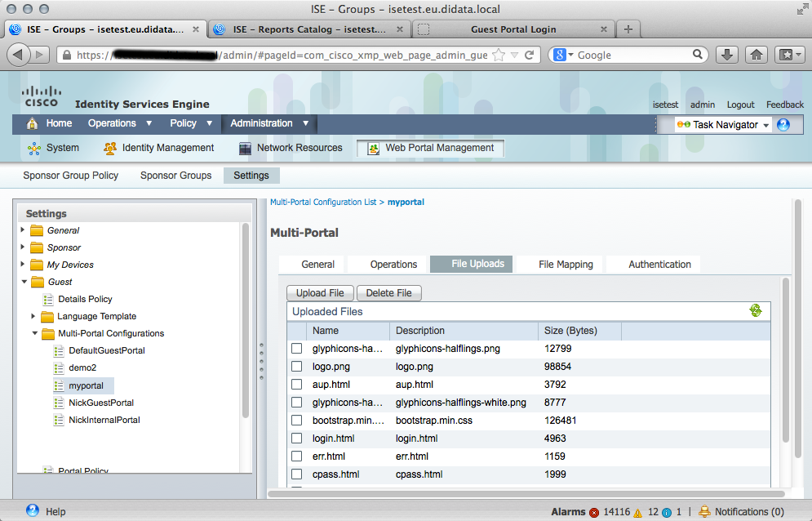The height and width of the screenshot is (521, 812).
Task: Open the bookmarks menu button
Action: pyautogui.click(x=790, y=55)
